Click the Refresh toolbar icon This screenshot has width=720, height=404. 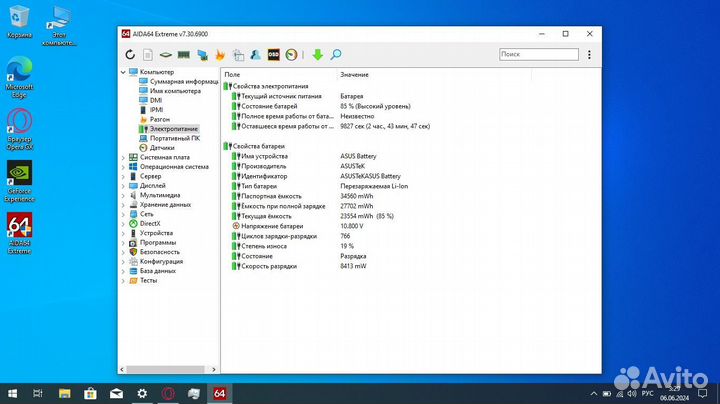coord(130,55)
